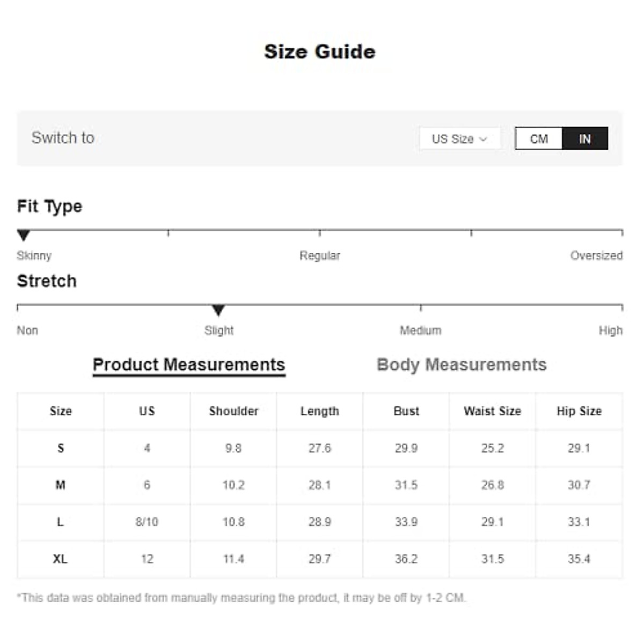This screenshot has width=644, height=644.
Task: Click the XL size cell
Action: (x=60, y=559)
